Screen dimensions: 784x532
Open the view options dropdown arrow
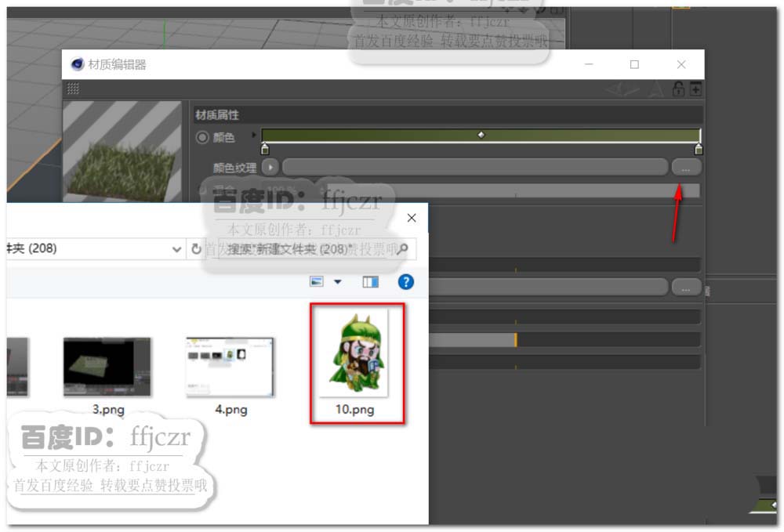337,282
